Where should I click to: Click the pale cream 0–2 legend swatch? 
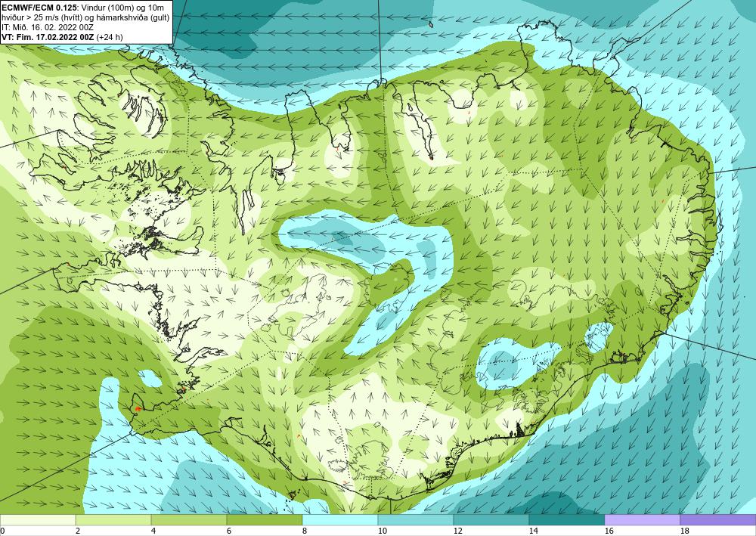pyautogui.click(x=38, y=520)
